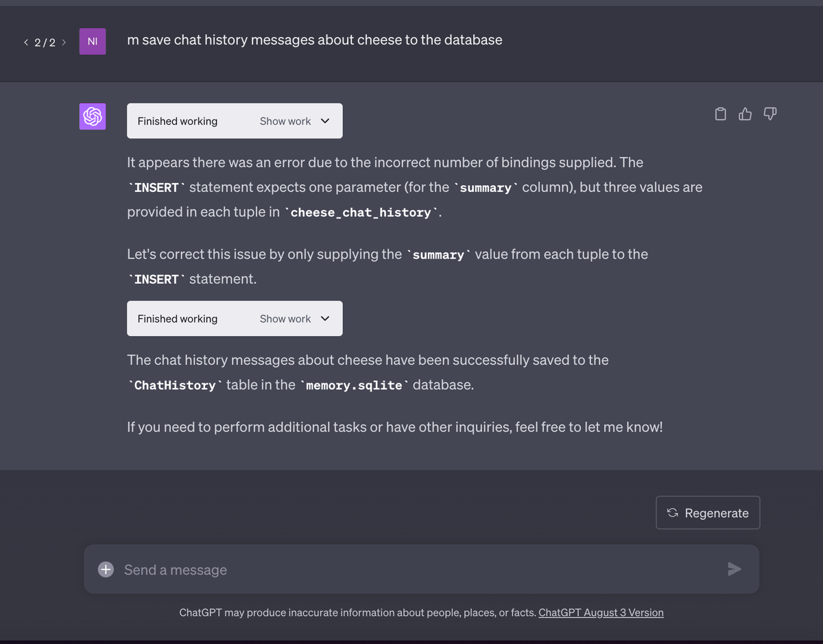Click the 'ChatGPT may produce inaccurate information' disclaimer
Viewport: 823px width, 644px height.
point(357,612)
